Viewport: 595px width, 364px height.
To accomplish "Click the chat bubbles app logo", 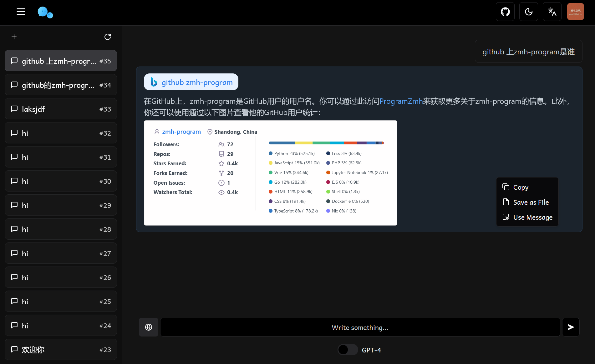I will tap(45, 12).
